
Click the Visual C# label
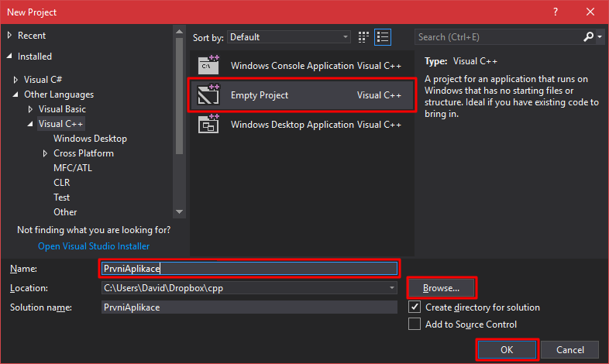tap(43, 80)
